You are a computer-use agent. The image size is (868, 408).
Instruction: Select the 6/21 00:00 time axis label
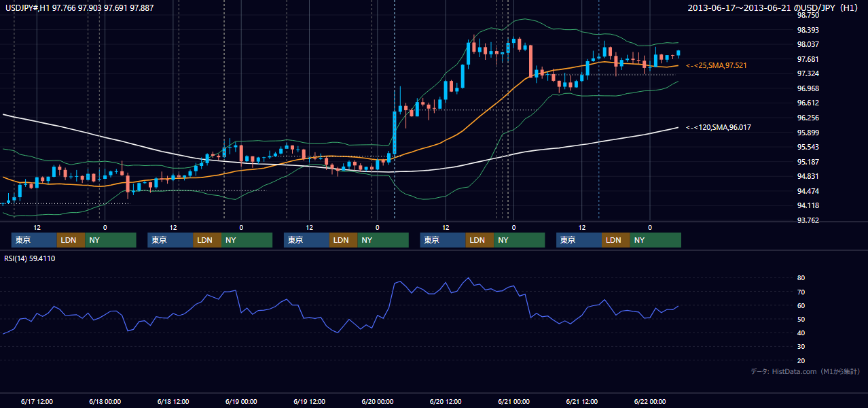[513, 402]
